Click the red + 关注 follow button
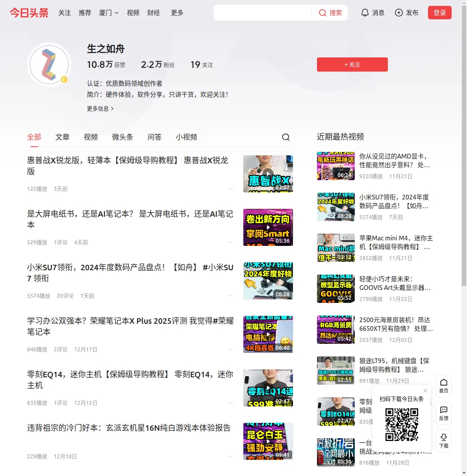 352,65
